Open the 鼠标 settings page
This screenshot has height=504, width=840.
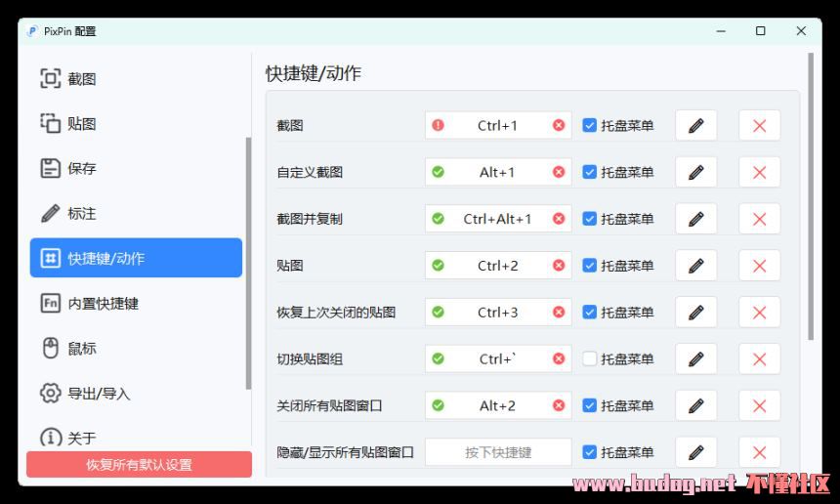(x=136, y=348)
